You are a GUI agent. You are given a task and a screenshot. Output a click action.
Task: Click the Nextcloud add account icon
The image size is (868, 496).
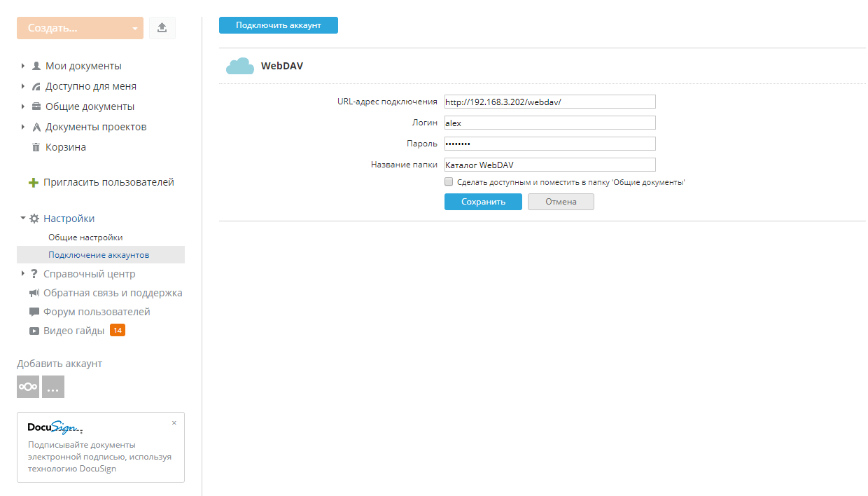[28, 387]
